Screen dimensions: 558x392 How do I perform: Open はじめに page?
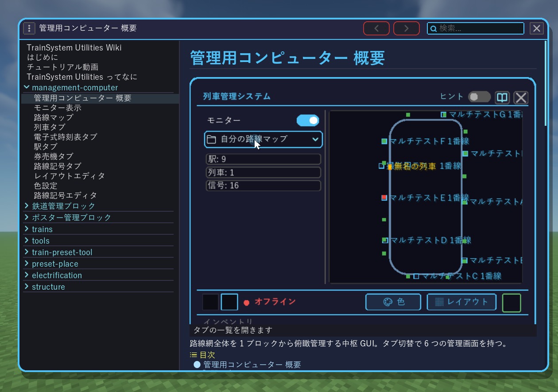[43, 58]
